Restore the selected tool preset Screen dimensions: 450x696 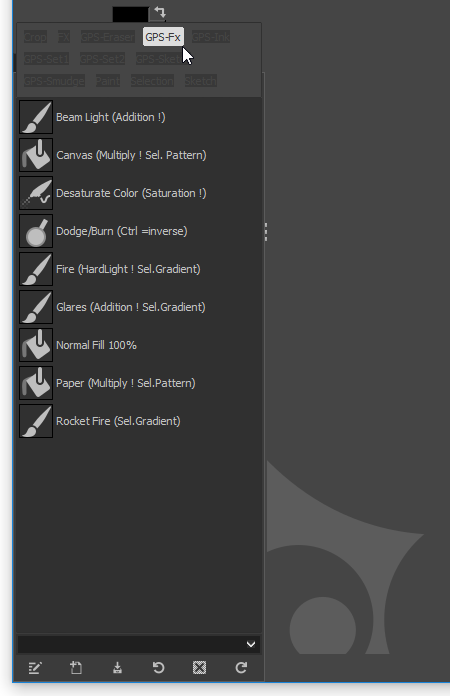(158, 668)
